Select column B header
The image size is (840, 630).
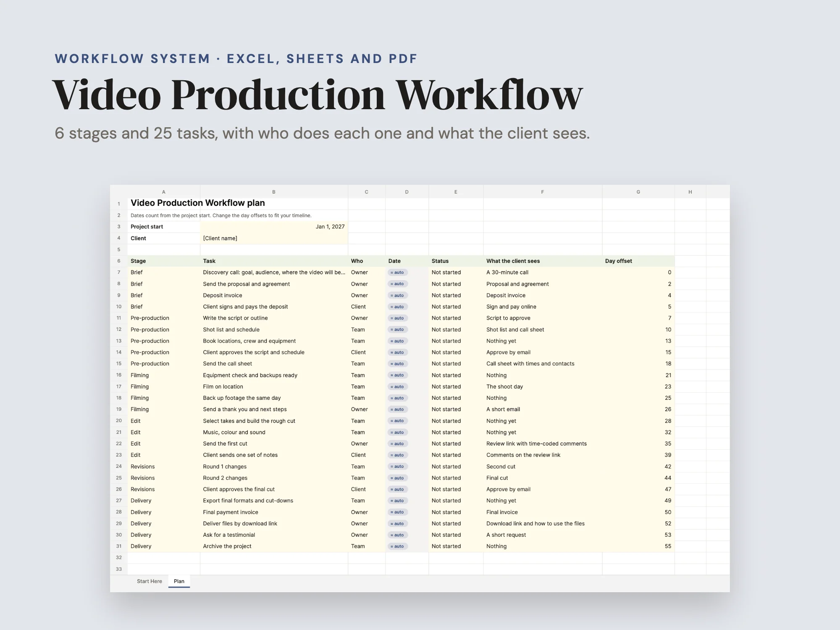(x=274, y=192)
